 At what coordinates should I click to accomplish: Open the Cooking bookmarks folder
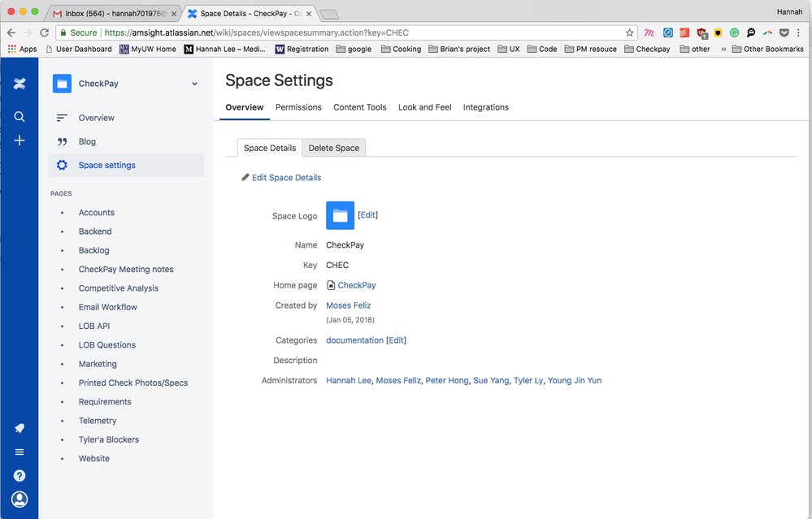click(401, 50)
